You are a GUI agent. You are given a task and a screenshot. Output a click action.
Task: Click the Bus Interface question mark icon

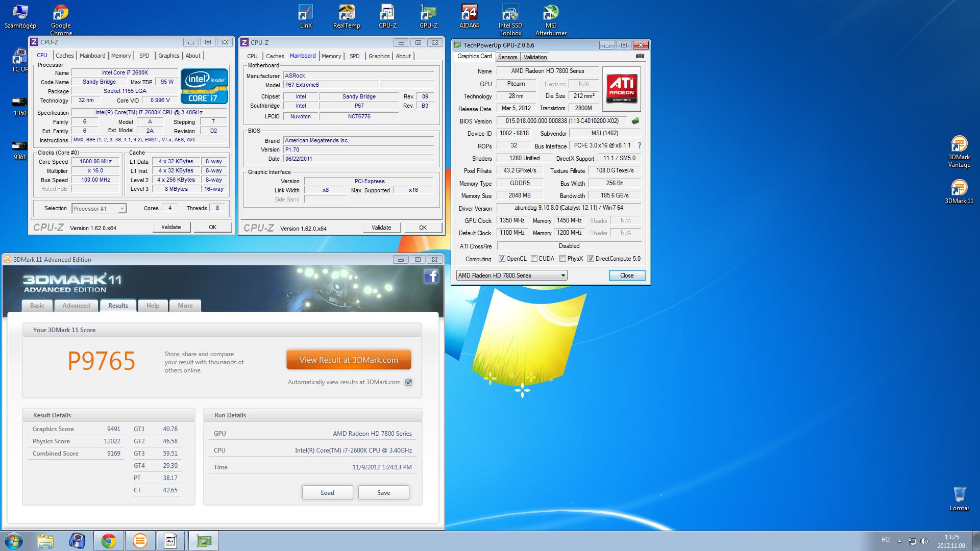[x=639, y=146]
